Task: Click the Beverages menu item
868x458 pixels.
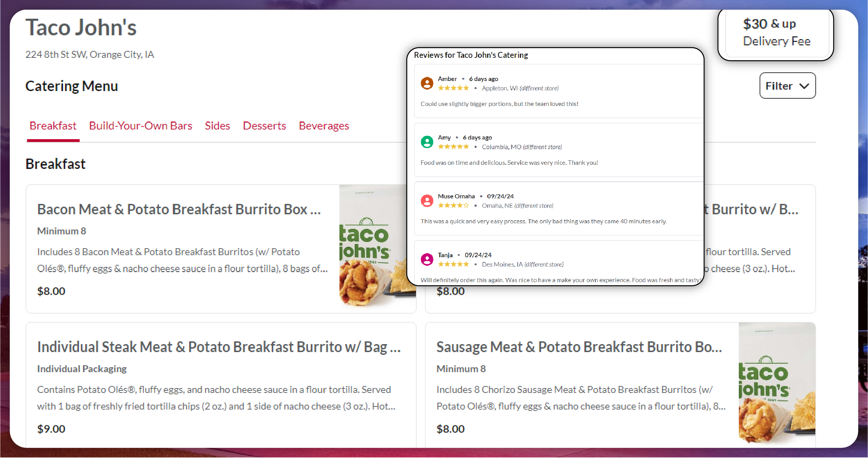Action: pyautogui.click(x=324, y=125)
